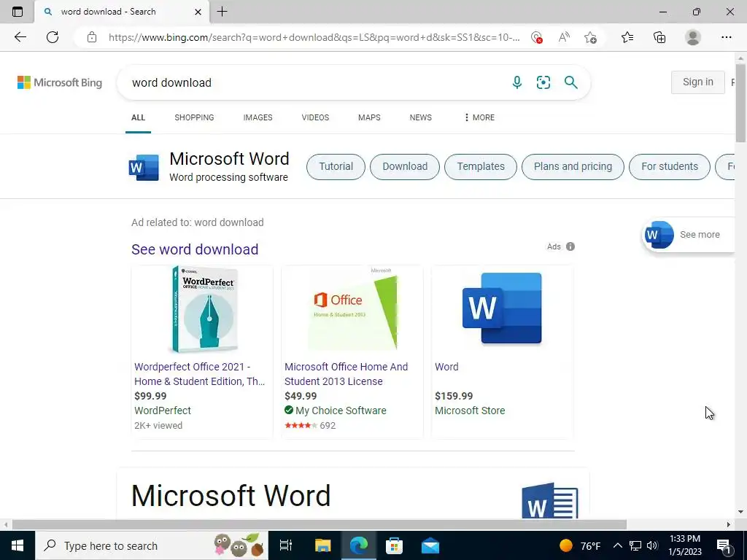747x560 pixels.
Task: Click the volume speaker tray icon
Action: [652, 545]
